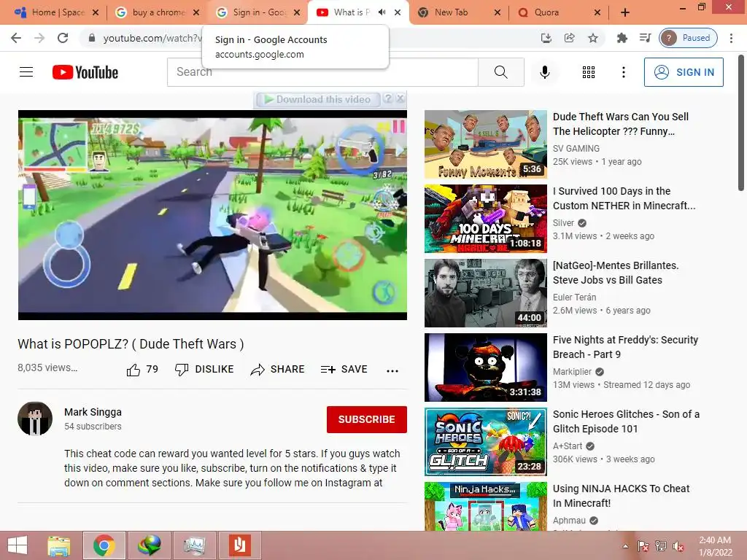The height and width of the screenshot is (560, 747).
Task: Like the video with thumbs up
Action: [x=142, y=370]
